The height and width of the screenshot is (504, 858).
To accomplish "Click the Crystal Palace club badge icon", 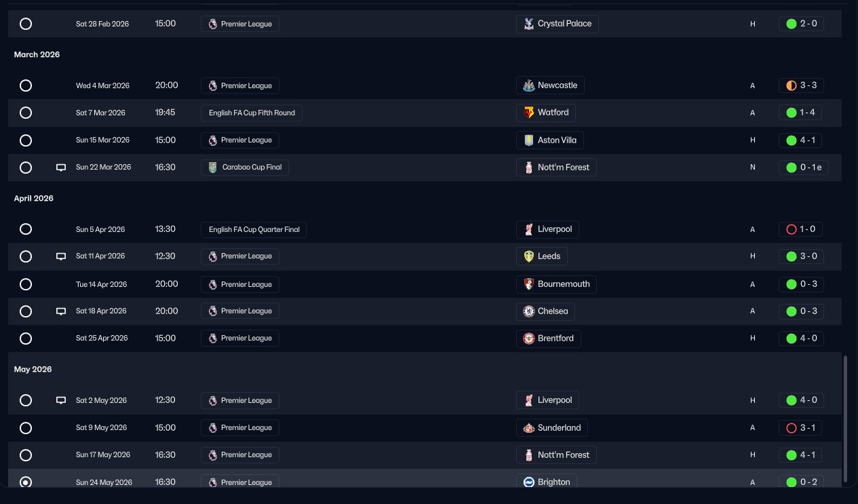I will [x=529, y=24].
